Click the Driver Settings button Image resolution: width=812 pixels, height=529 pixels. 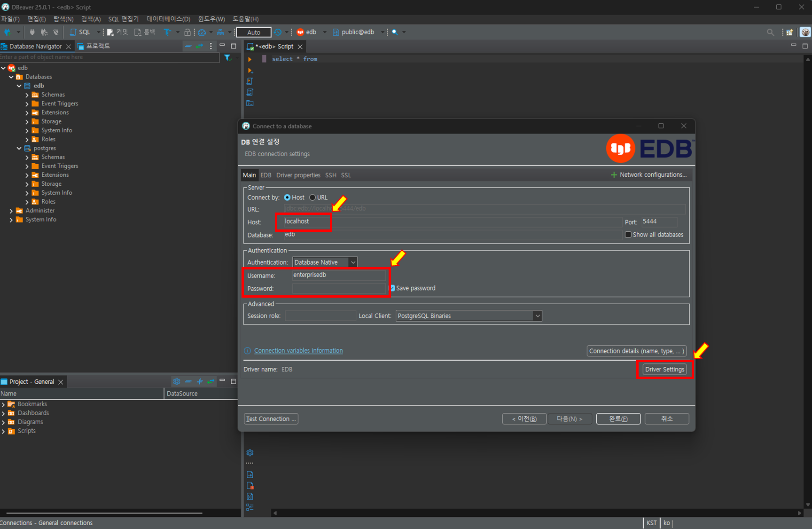pos(664,370)
